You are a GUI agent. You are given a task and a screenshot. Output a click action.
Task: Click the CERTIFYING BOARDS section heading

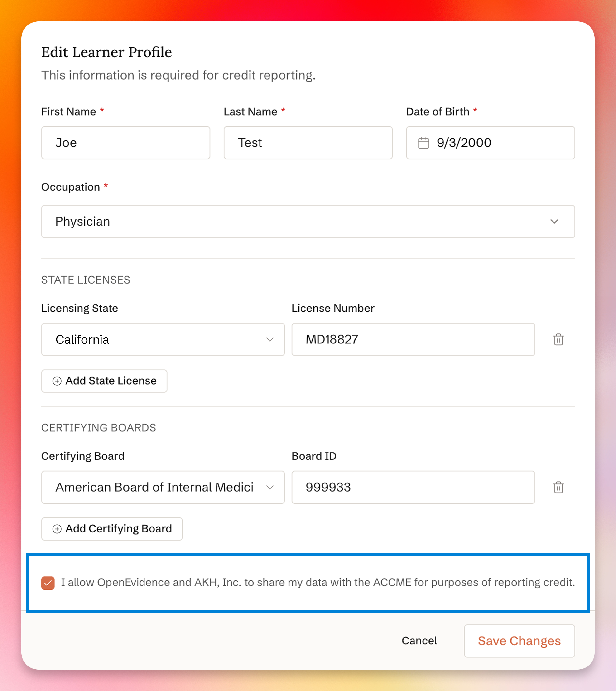click(98, 428)
